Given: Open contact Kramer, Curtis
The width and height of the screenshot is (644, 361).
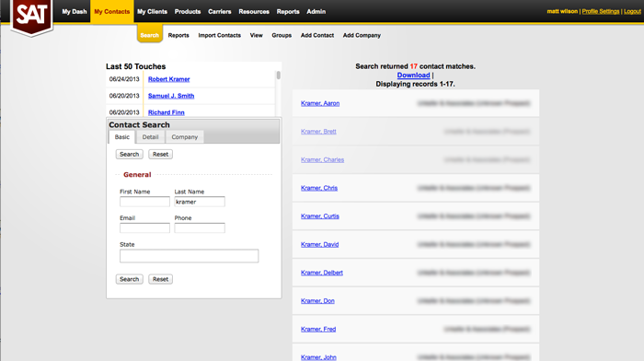Looking at the screenshot, I should point(320,216).
